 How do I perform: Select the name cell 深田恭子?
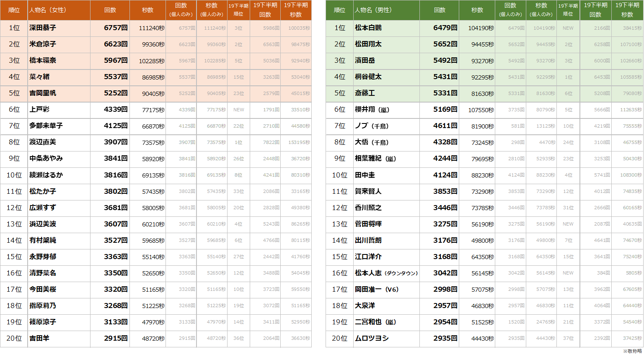click(43, 28)
